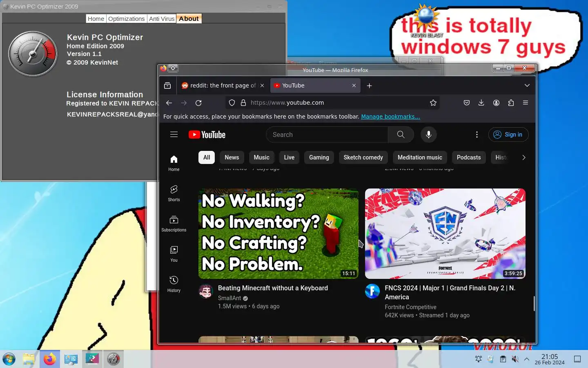
Task: Search with your voice microphone
Action: [429, 135]
